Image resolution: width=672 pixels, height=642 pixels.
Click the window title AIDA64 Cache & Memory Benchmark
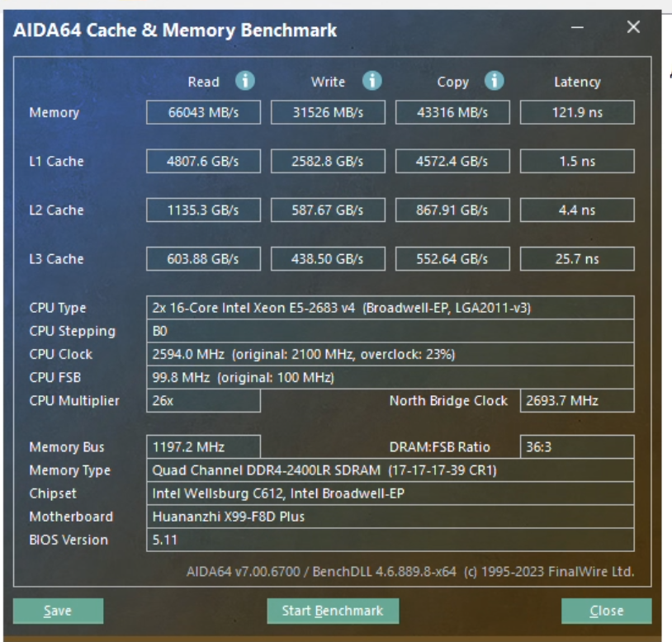(x=175, y=31)
